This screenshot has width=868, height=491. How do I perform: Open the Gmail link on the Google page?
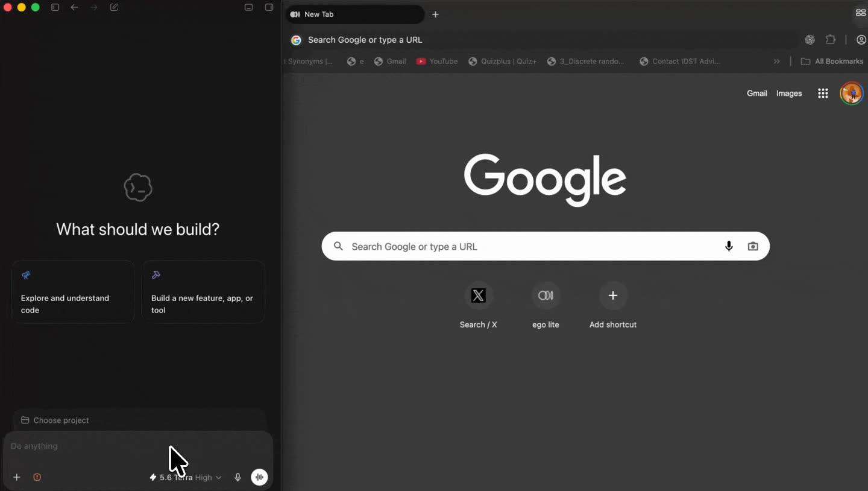click(757, 93)
